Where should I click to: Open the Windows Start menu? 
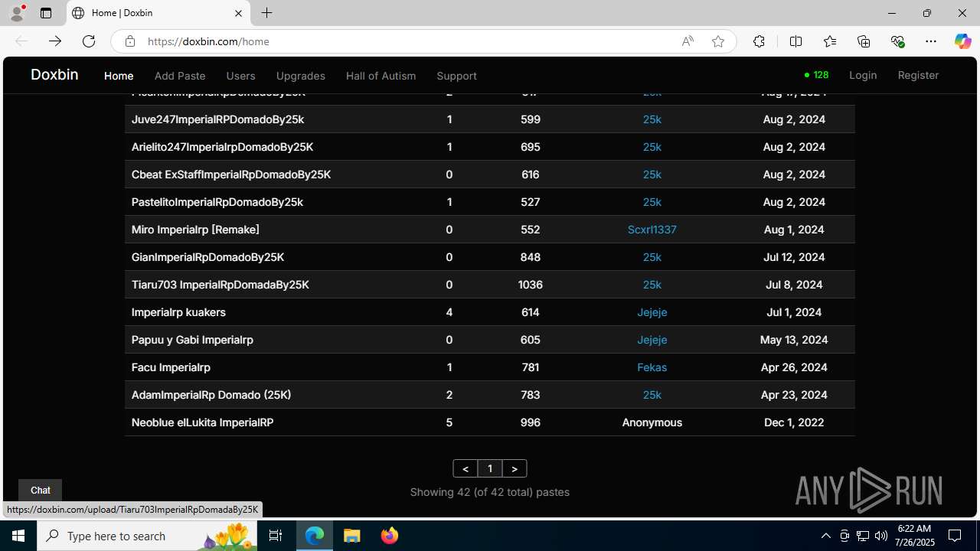[x=18, y=536]
